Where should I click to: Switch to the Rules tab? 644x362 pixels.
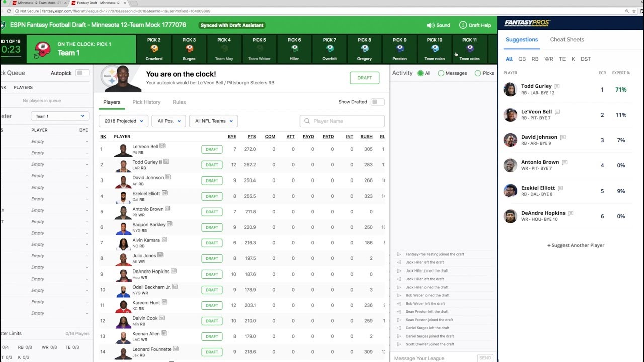click(x=179, y=102)
